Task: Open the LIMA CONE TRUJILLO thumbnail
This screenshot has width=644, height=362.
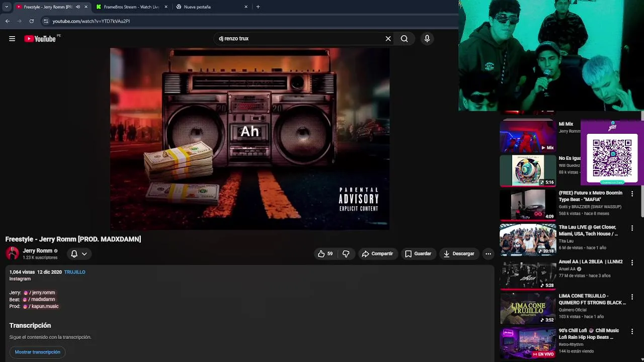Action: (527, 308)
